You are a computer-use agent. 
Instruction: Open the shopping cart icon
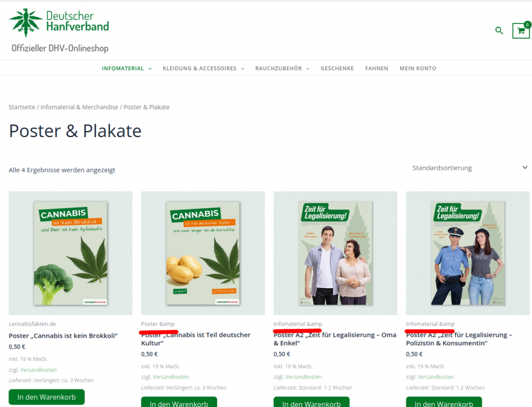[521, 31]
